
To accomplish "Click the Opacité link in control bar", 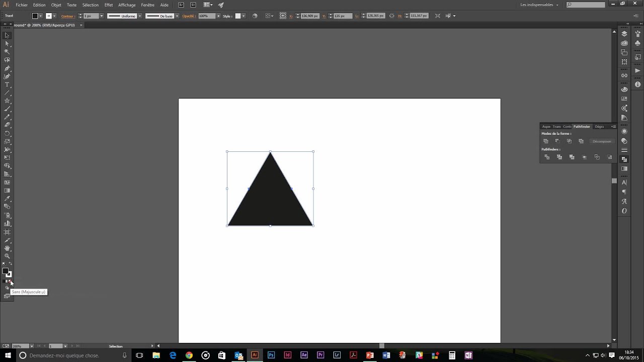I will pos(189,16).
